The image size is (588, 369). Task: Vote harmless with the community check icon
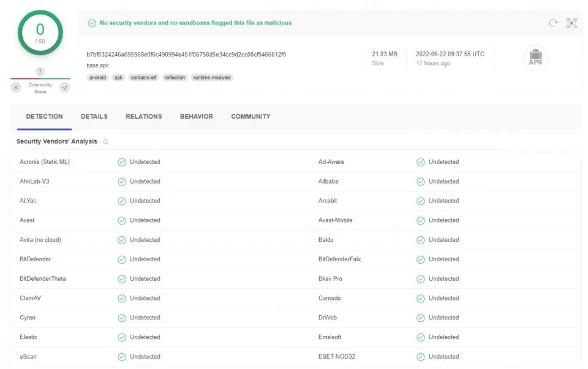65,88
